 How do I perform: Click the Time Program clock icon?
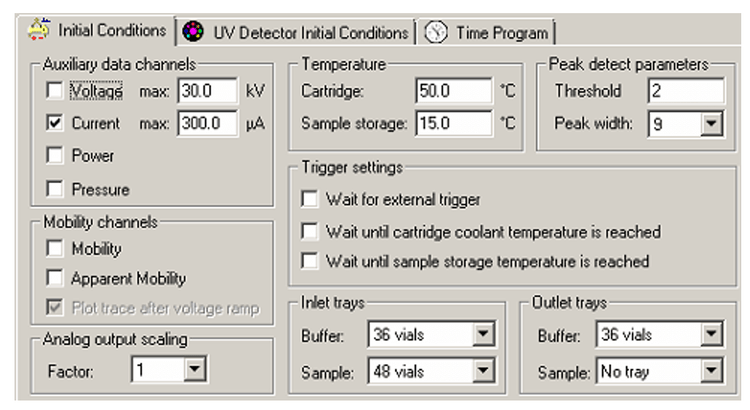pos(436,33)
